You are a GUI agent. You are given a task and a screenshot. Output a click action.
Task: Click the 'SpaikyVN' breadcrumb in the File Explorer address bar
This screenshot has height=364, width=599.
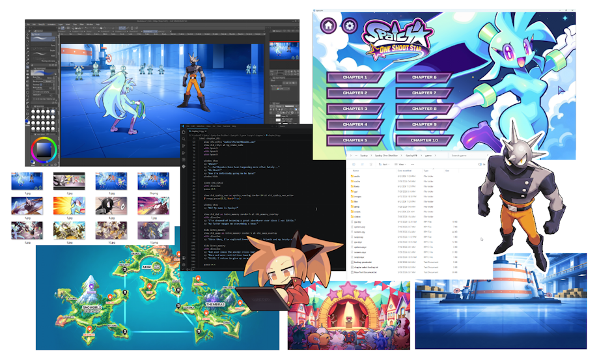(x=411, y=156)
